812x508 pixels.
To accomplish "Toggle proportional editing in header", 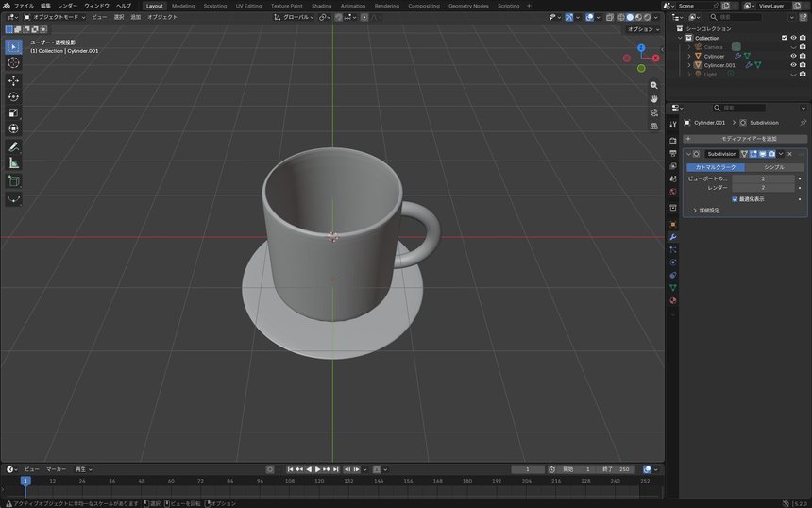I will (364, 17).
